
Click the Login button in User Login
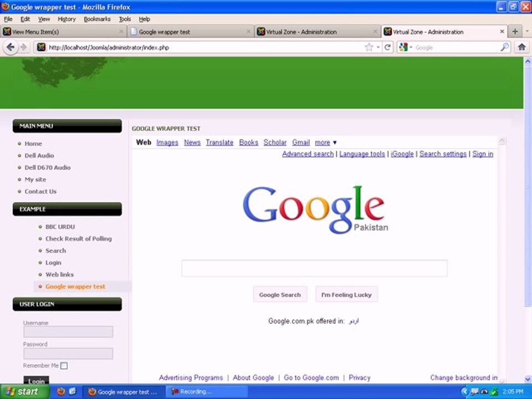click(37, 380)
